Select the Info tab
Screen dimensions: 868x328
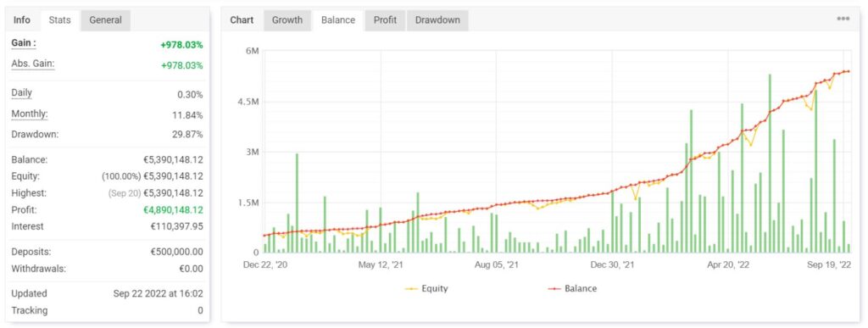click(22, 19)
